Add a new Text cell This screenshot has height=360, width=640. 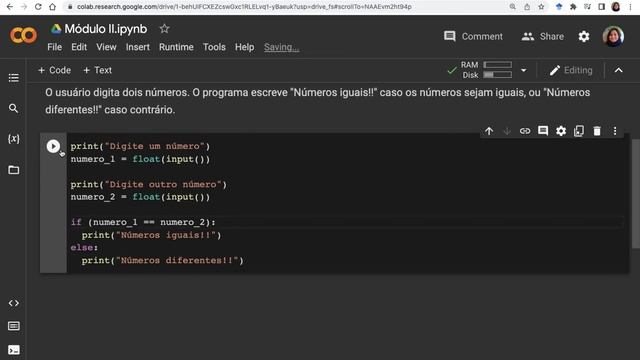coord(97,70)
